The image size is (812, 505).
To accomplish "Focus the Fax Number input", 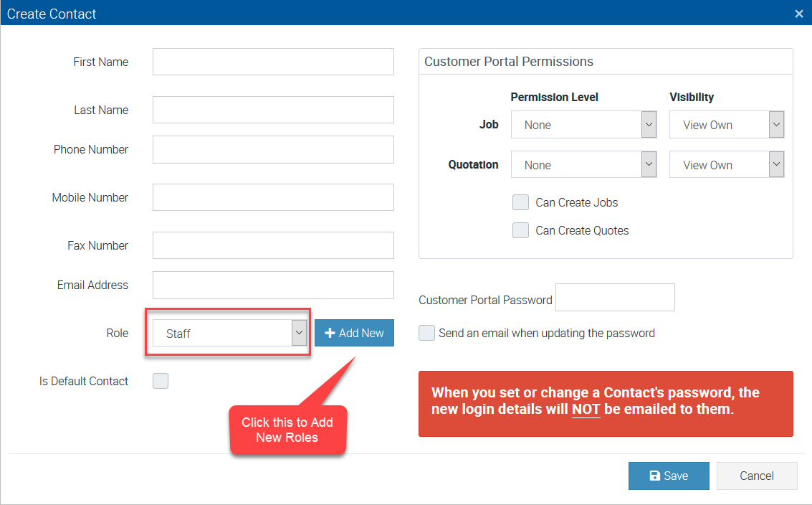I will [x=273, y=245].
